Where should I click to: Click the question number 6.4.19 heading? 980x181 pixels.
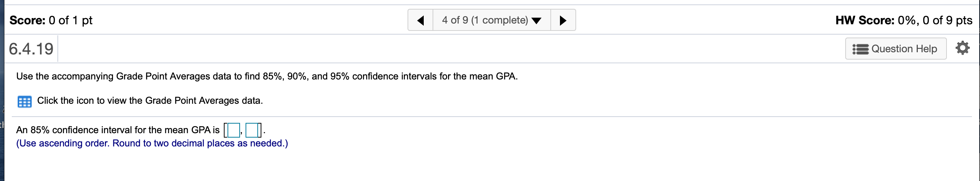[31, 49]
